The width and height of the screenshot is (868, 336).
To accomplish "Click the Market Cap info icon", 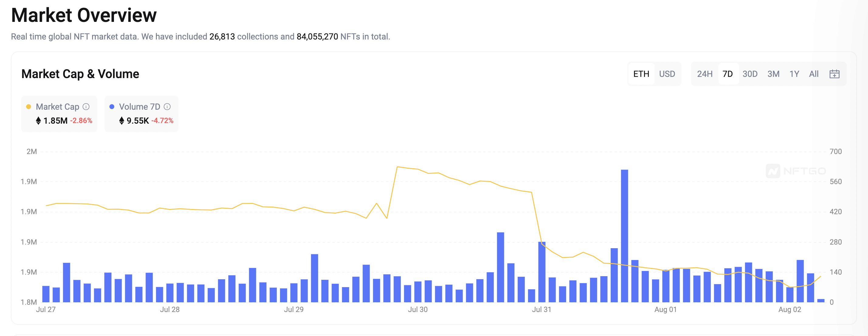I will pyautogui.click(x=86, y=107).
